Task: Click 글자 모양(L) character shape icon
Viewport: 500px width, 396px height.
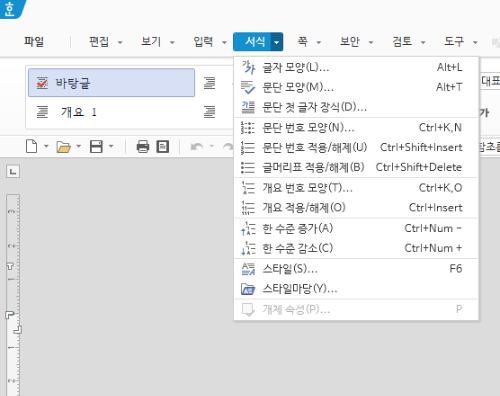Action: pos(248,67)
